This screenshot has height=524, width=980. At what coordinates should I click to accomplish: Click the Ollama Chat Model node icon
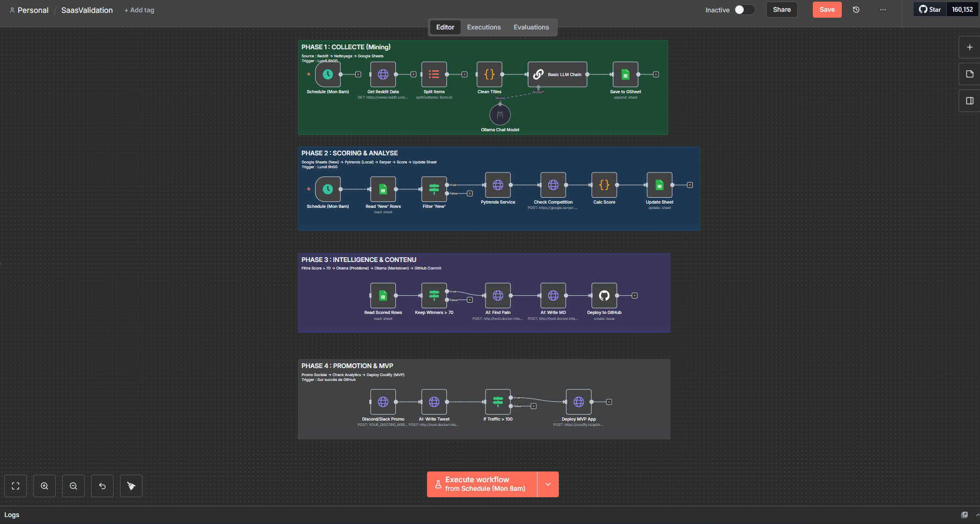pos(500,115)
